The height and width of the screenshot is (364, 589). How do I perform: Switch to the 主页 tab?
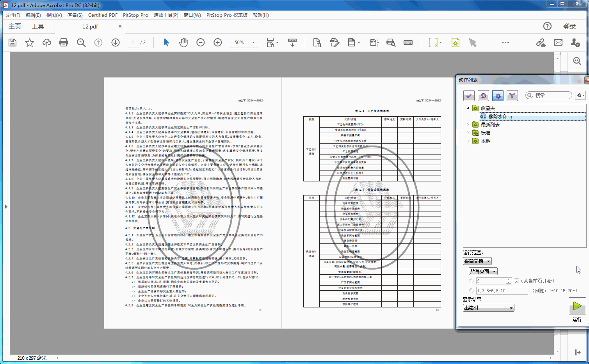[x=15, y=27]
